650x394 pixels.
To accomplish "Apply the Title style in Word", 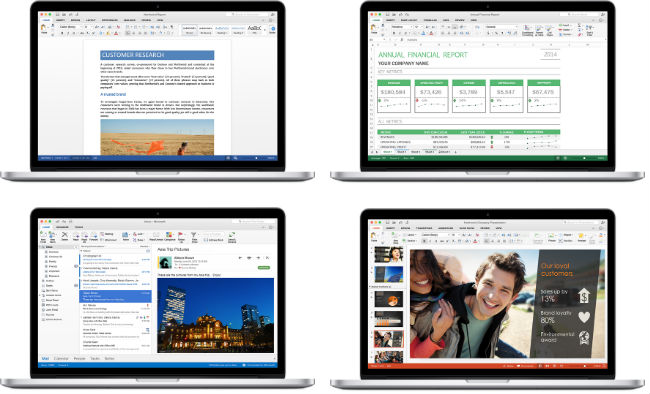I will [x=254, y=30].
